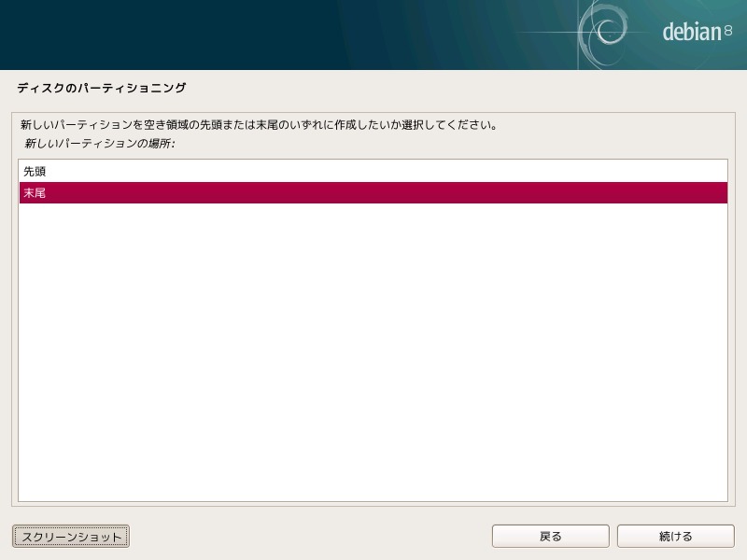Select the 先頭 partition location option

coord(373,171)
